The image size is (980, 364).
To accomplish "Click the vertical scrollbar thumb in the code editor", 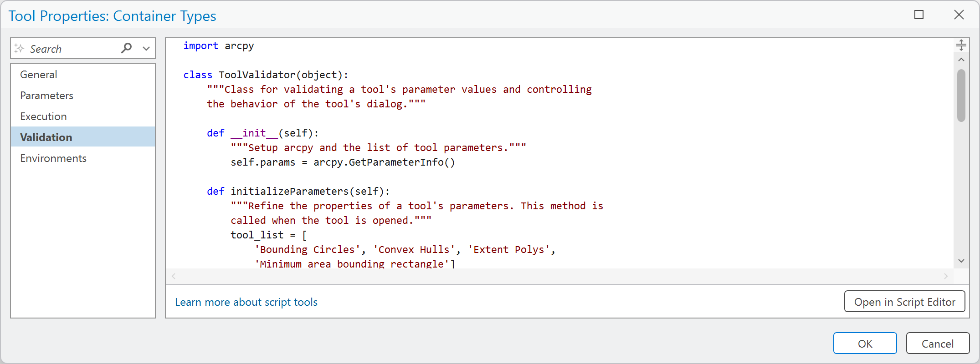I will tap(961, 96).
